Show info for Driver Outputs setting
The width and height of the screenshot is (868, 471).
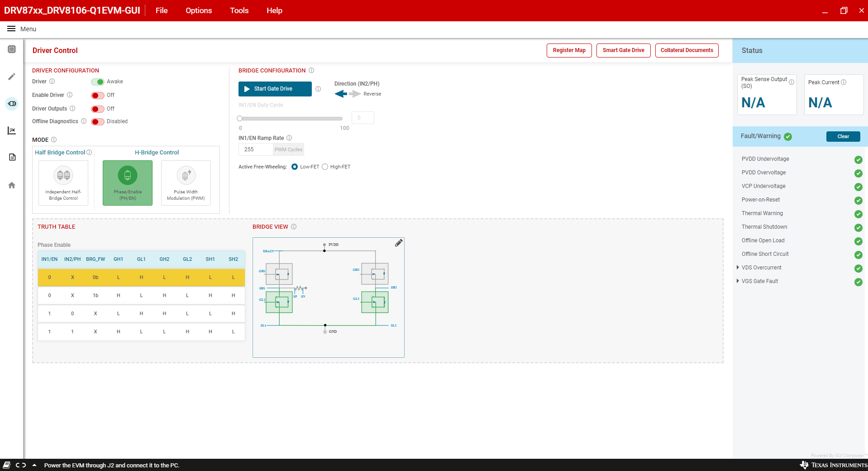pos(72,109)
